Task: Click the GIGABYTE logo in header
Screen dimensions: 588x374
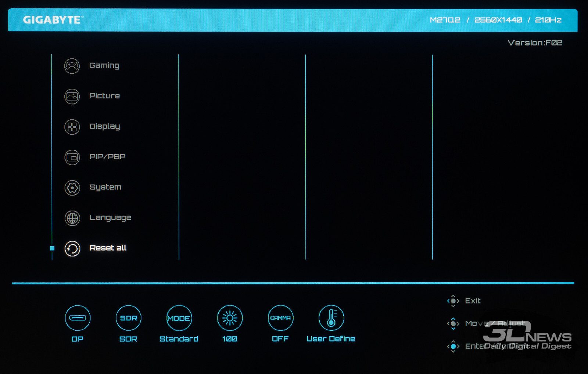Action: 53,20
